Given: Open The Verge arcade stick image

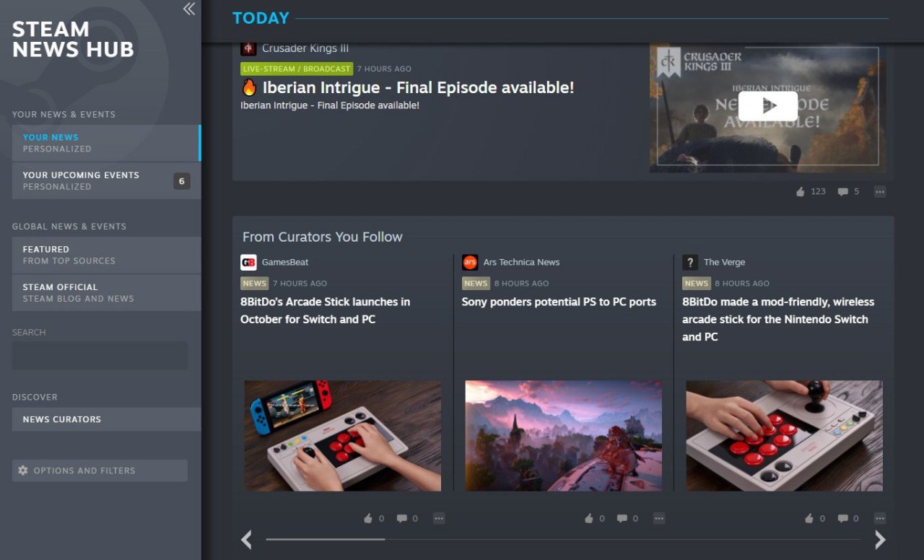Looking at the screenshot, I should [784, 436].
